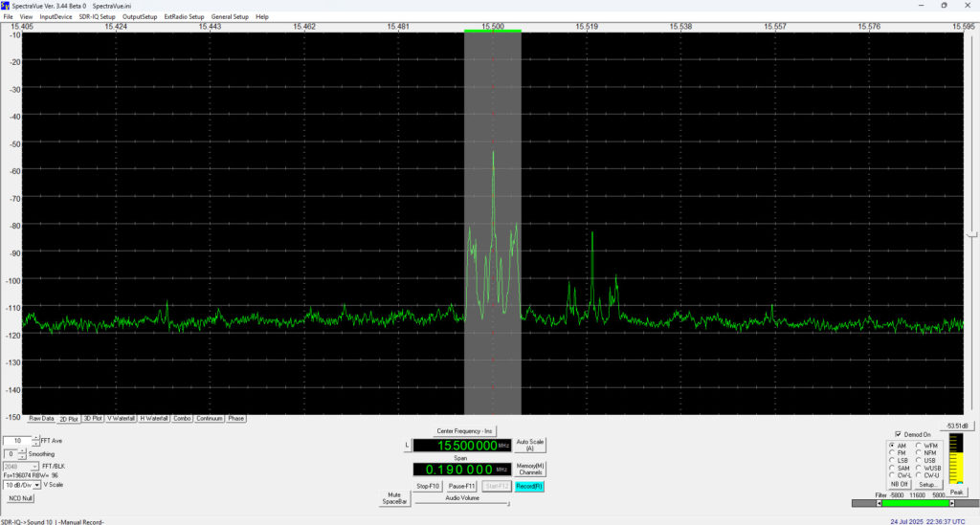Viewport: 980px width, 525px height.
Task: Click the NCO Null button
Action: coord(21,498)
